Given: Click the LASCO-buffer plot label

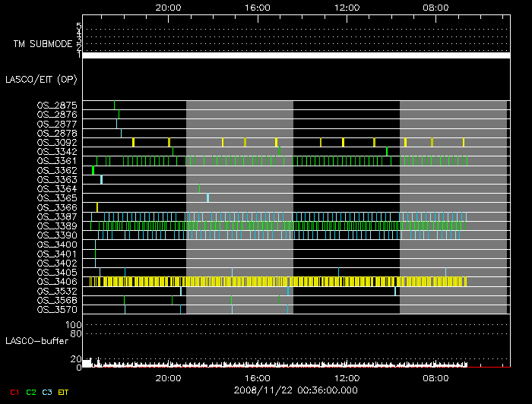Looking at the screenshot, I should [35, 340].
